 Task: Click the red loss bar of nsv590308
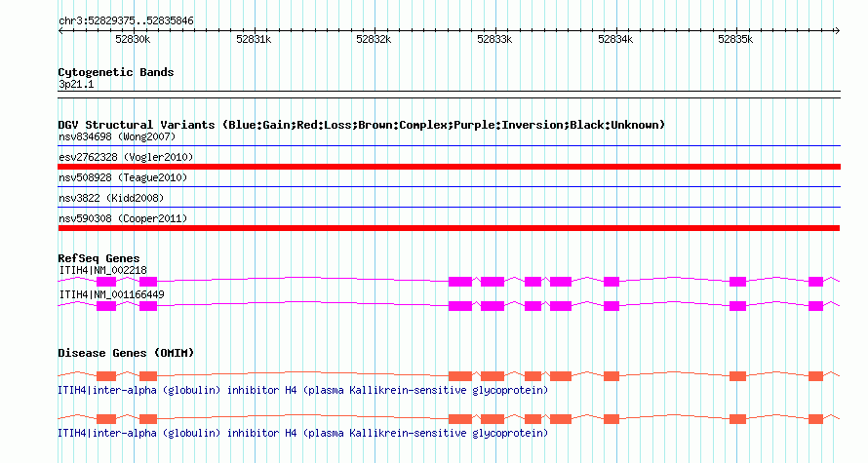[449, 228]
